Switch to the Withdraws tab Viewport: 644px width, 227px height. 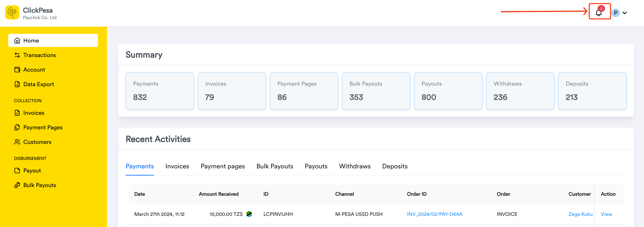[355, 166]
